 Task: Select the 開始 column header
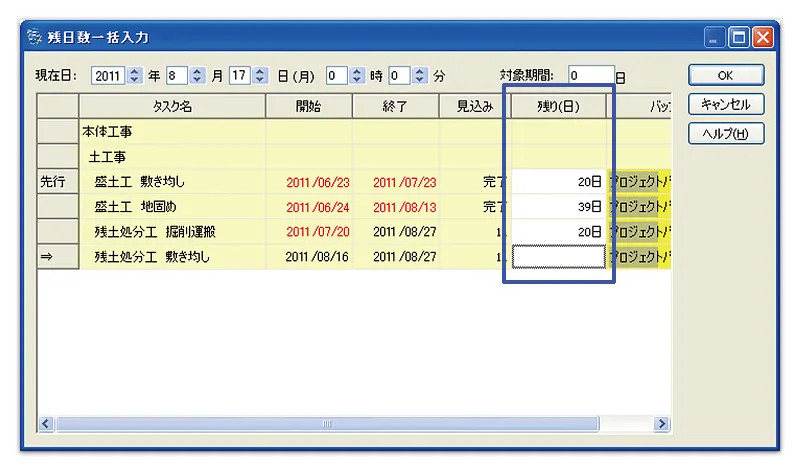[x=309, y=106]
